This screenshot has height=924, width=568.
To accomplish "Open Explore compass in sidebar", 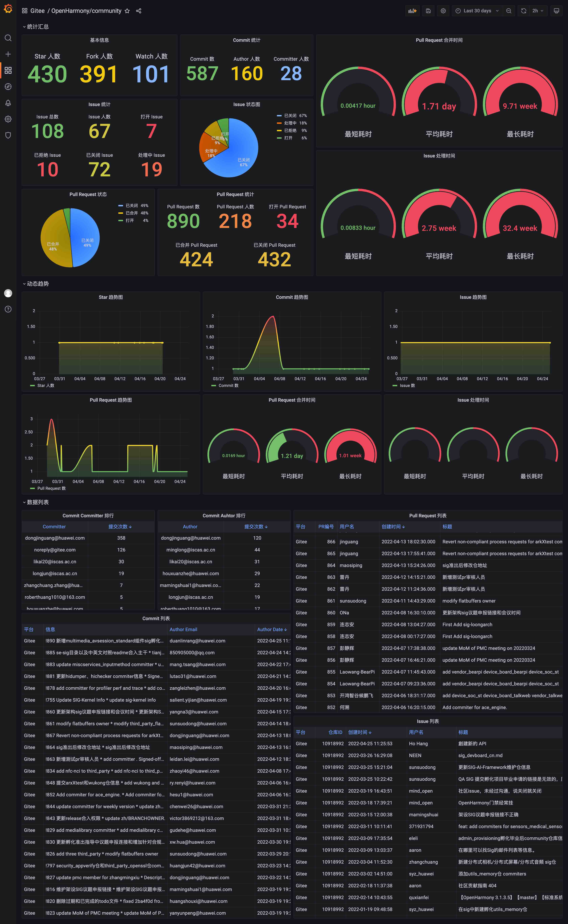I will [8, 87].
